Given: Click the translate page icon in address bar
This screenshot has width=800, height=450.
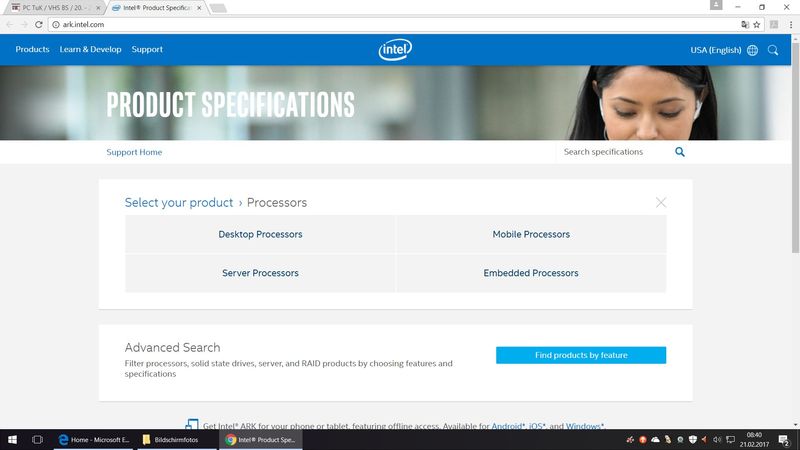Looking at the screenshot, I should click(745, 24).
